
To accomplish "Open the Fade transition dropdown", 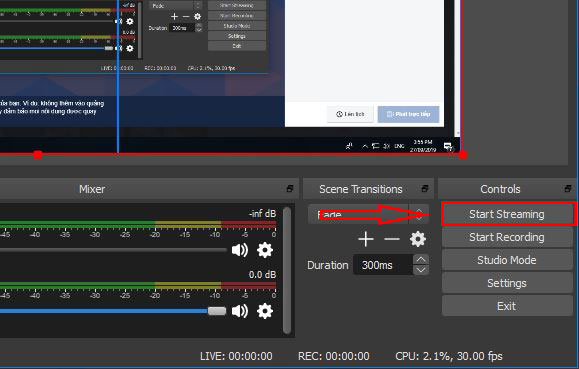I will (368, 214).
